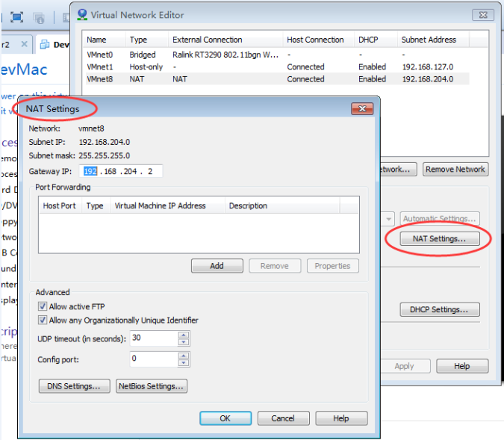This screenshot has height=440, width=504.
Task: Click the Subnet Address column header
Action: pyautogui.click(x=433, y=40)
